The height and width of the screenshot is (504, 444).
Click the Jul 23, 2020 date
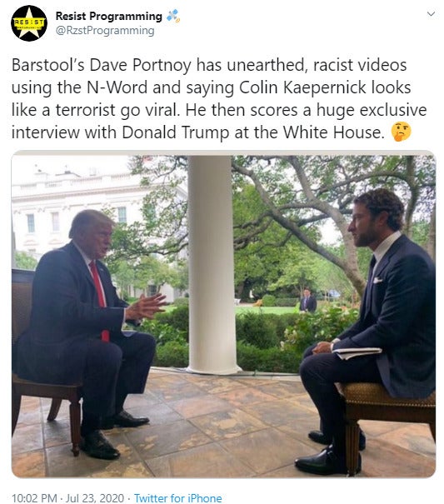(95, 498)
